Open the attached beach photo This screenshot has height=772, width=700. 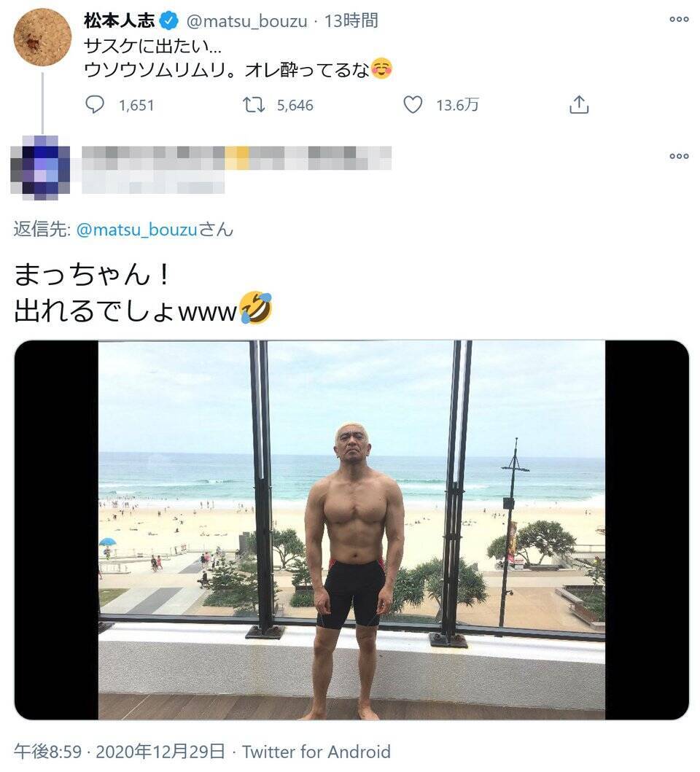point(351,530)
